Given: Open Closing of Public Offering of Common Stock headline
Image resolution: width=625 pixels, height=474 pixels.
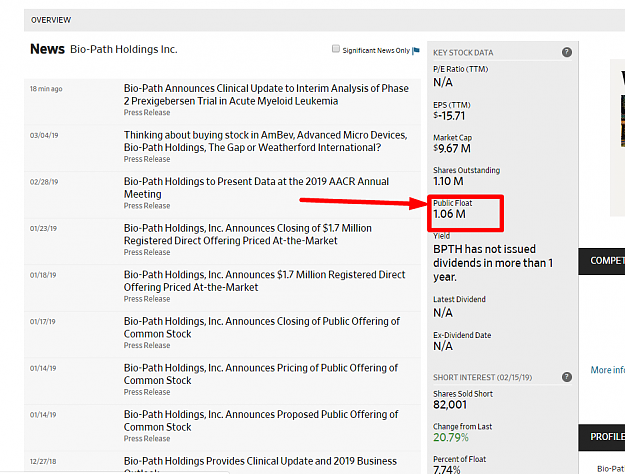Looking at the screenshot, I should (261, 328).
